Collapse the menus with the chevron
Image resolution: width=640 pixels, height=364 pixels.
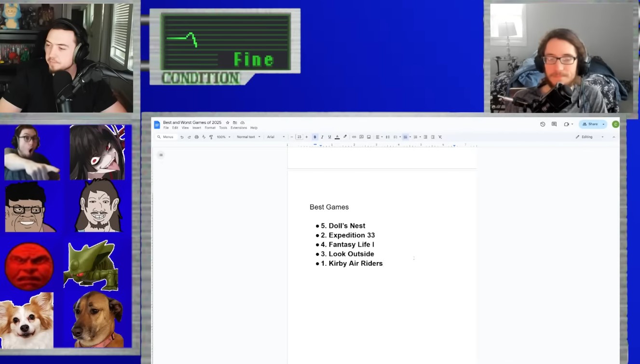point(613,137)
